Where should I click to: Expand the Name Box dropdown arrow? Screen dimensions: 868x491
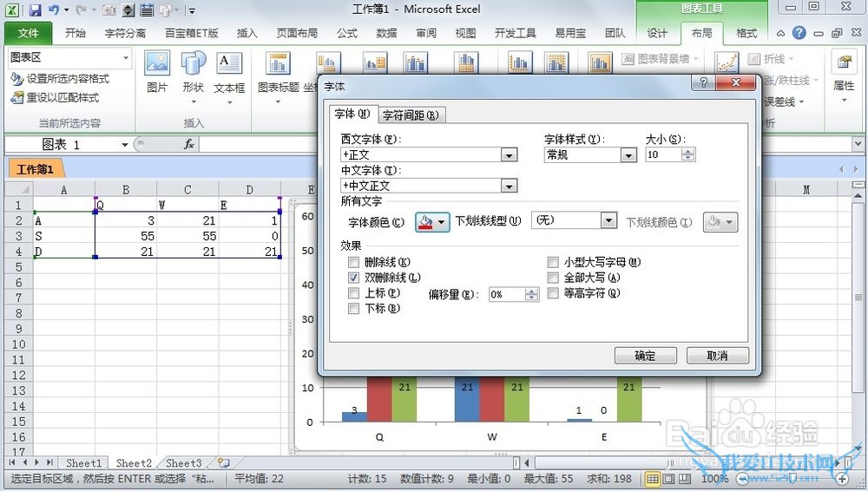tap(124, 145)
